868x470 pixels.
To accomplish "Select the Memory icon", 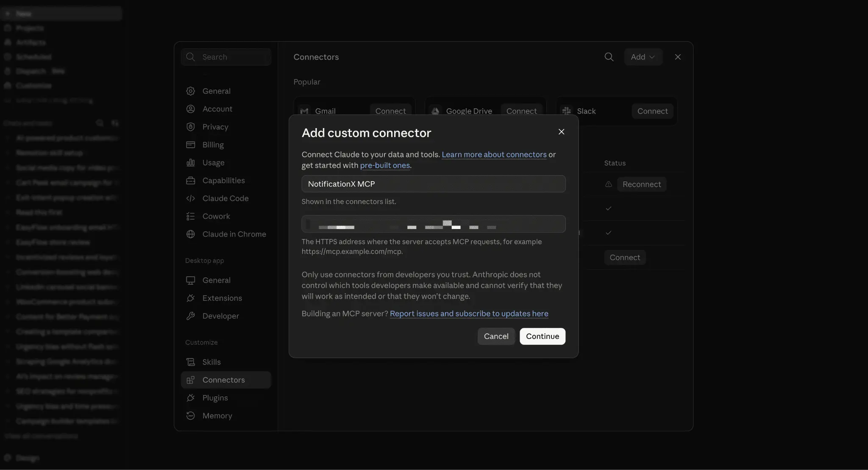I will coord(191,416).
